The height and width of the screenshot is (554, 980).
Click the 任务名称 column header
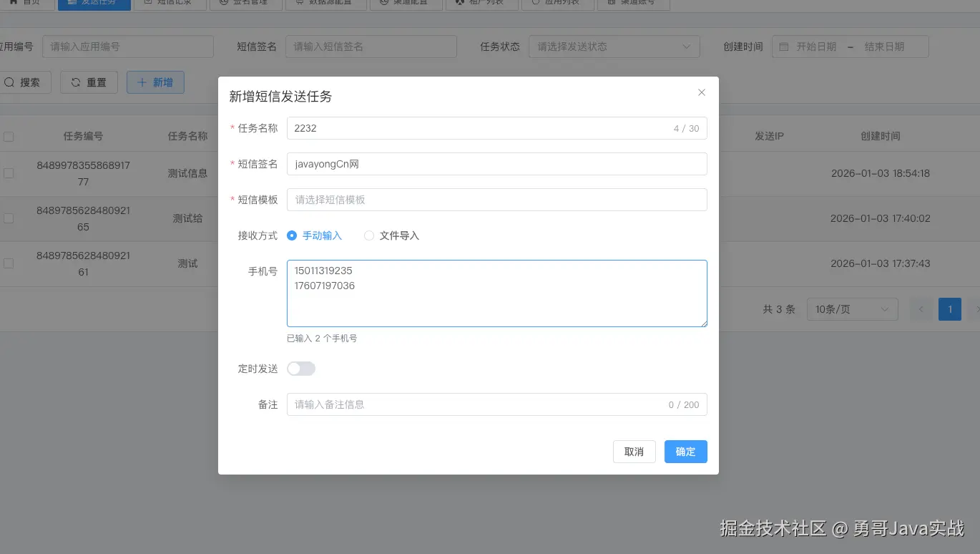coord(187,136)
